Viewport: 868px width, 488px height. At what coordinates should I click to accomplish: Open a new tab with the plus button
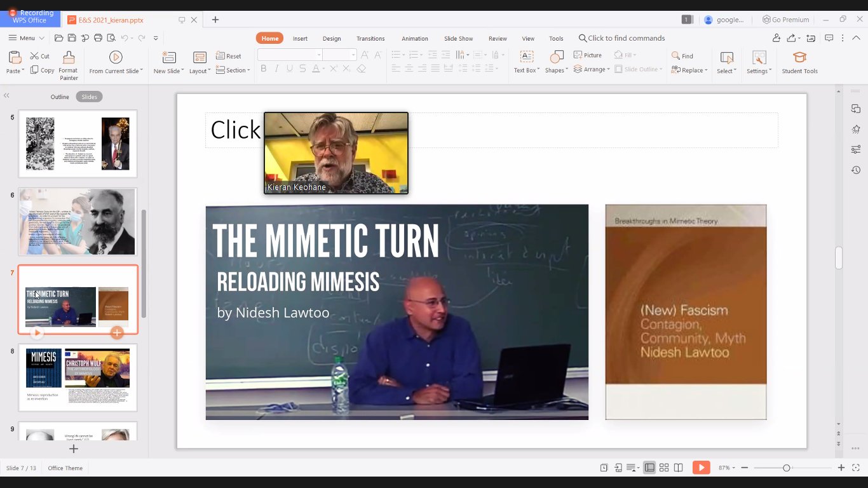pyautogui.click(x=215, y=20)
